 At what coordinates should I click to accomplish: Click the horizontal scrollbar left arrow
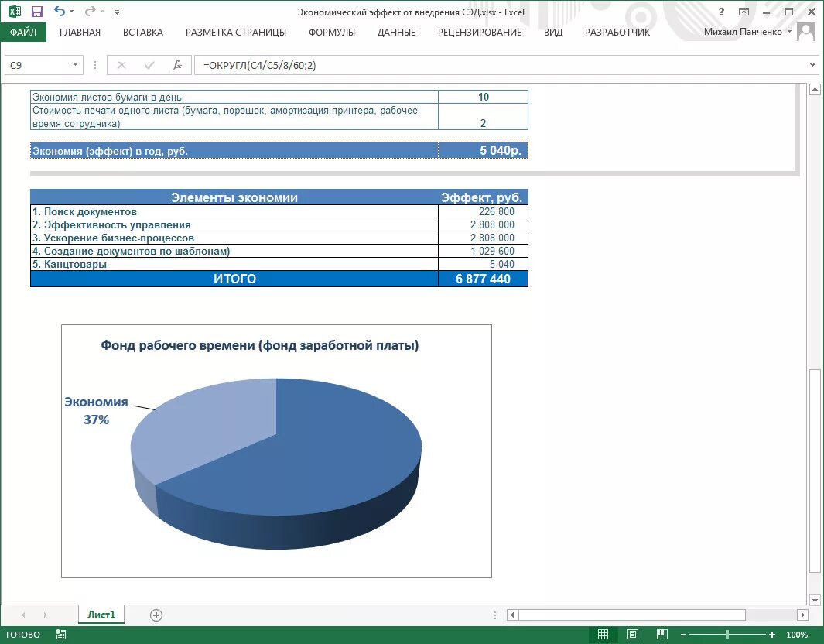[x=512, y=615]
